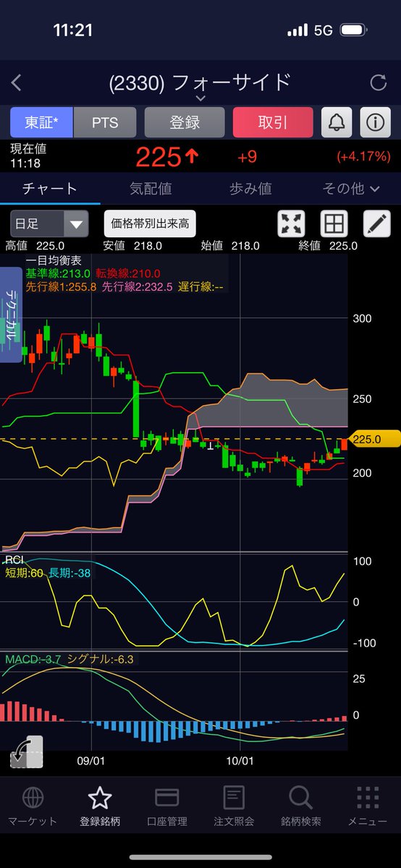Open テクニカル side panel tab
The width and height of the screenshot is (401, 868).
coord(11,315)
